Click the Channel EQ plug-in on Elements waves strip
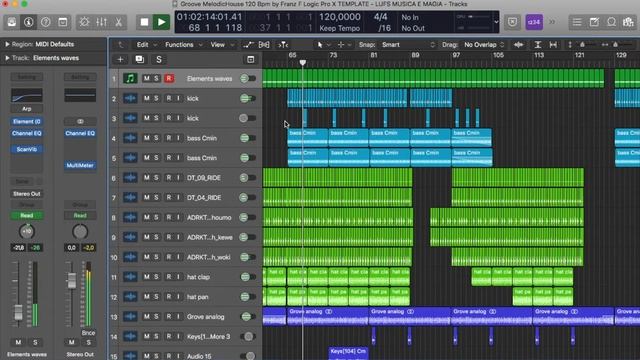Image resolution: width=640 pixels, height=360 pixels. pos(27,133)
